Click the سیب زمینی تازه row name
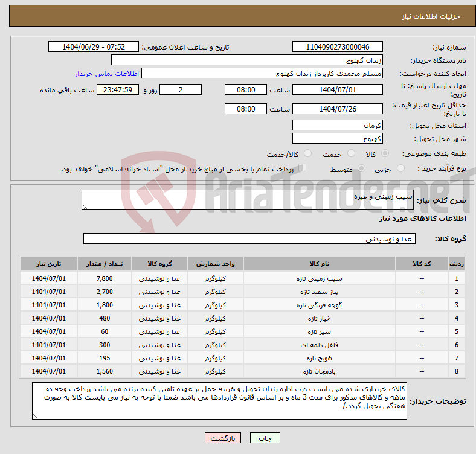 pos(319,278)
